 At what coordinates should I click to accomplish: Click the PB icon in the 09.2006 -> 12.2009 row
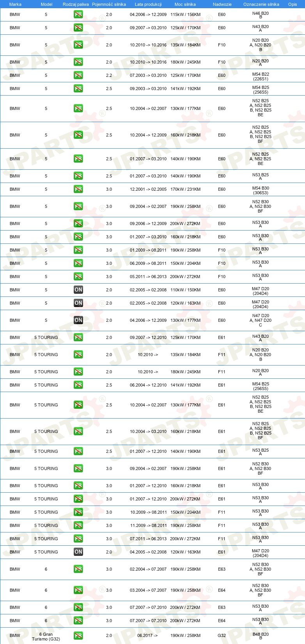[x=78, y=224]
